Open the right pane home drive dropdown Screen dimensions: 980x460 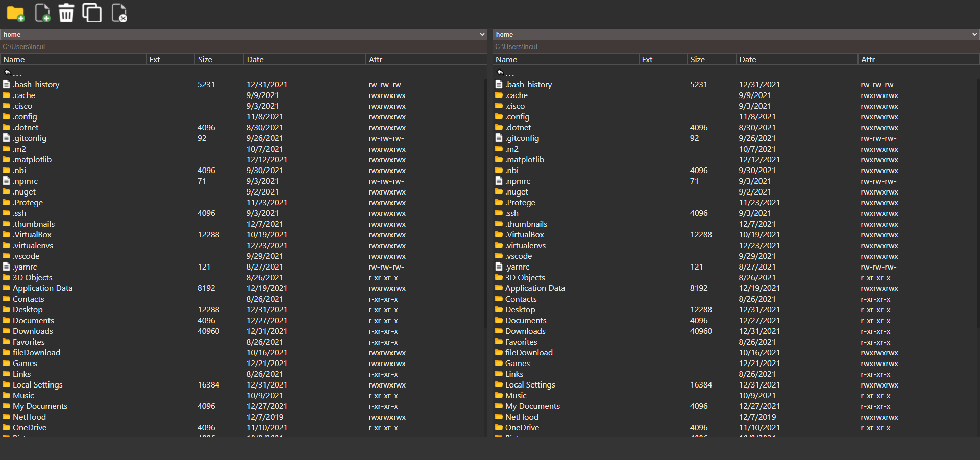(736, 34)
